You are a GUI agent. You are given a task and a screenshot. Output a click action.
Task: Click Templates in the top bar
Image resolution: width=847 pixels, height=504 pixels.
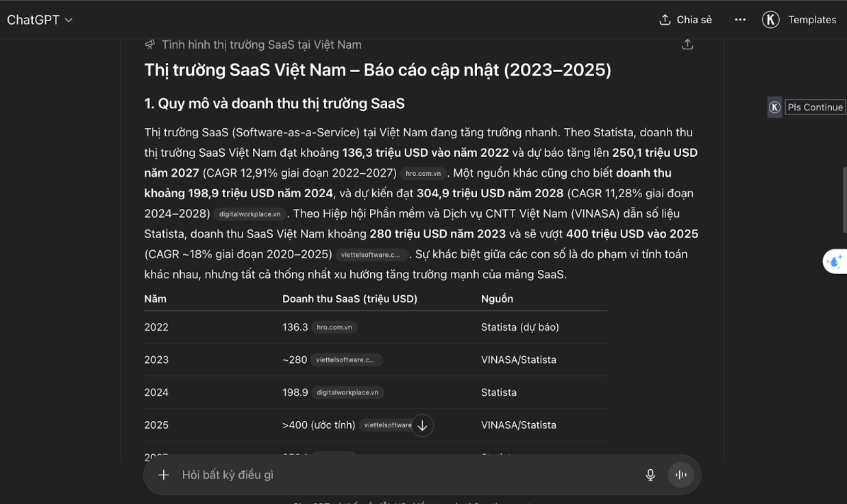(x=812, y=19)
